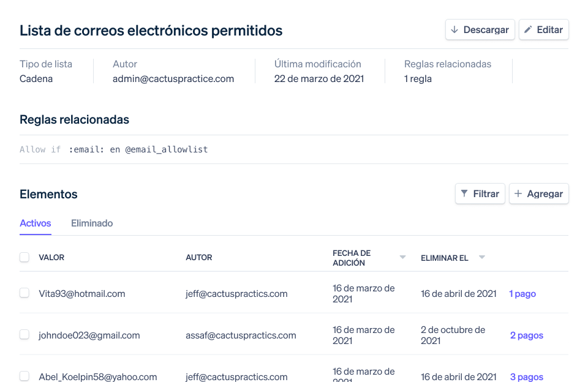The height and width of the screenshot is (382, 588).
Task: Click the Descargar download button
Action: [x=480, y=29]
